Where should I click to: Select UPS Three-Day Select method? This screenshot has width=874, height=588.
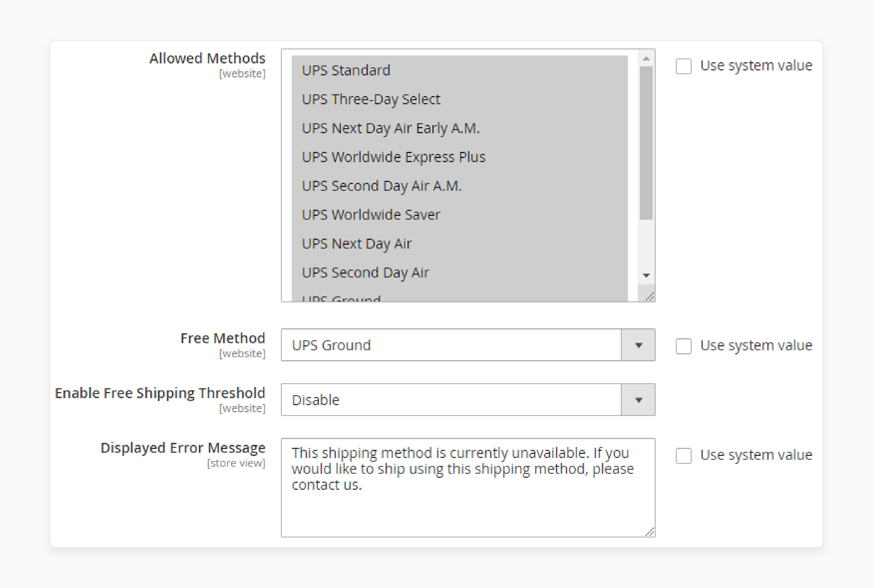click(459, 99)
